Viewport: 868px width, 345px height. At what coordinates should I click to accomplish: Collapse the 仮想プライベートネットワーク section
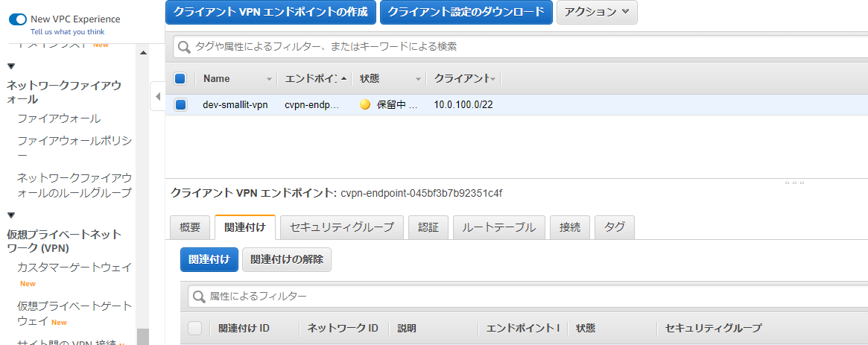(11, 215)
